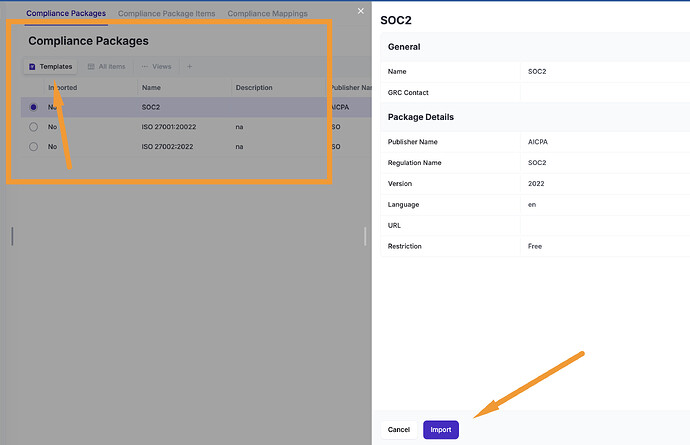
Task: Click the GRC Contact value field
Action: click(x=600, y=92)
